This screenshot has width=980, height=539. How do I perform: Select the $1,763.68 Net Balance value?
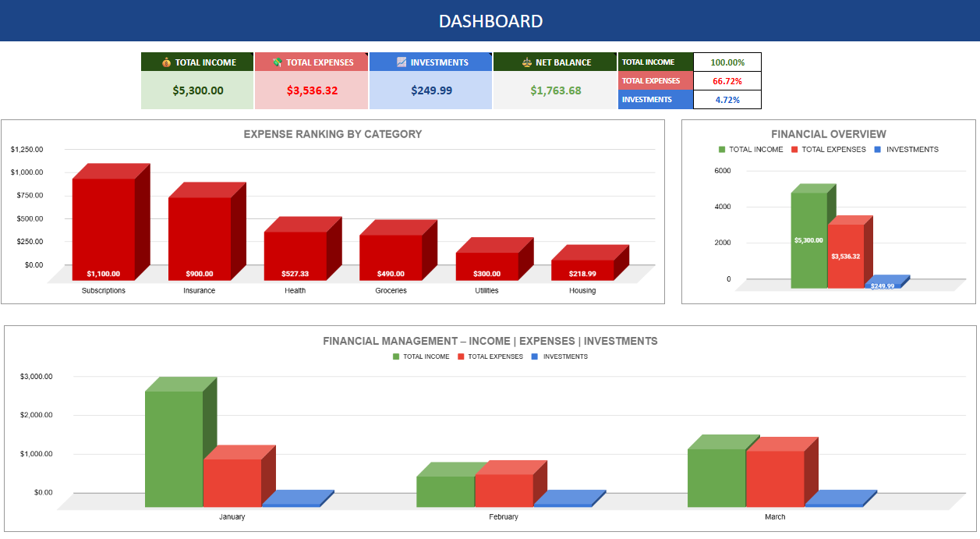[x=554, y=90]
